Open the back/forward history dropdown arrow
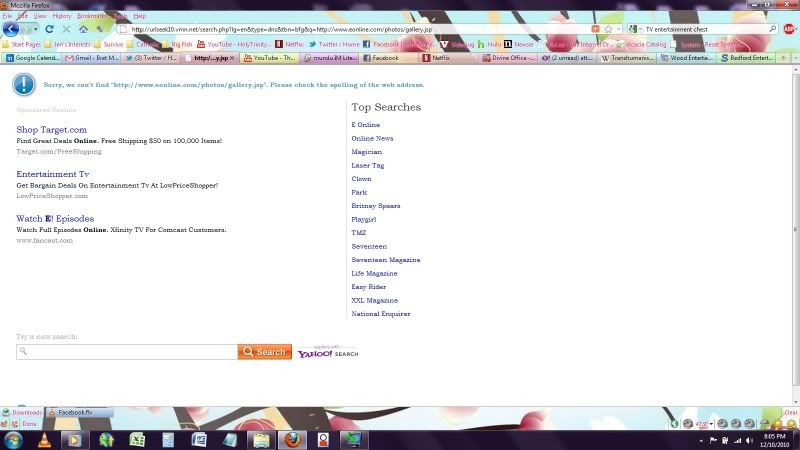 [35, 29]
